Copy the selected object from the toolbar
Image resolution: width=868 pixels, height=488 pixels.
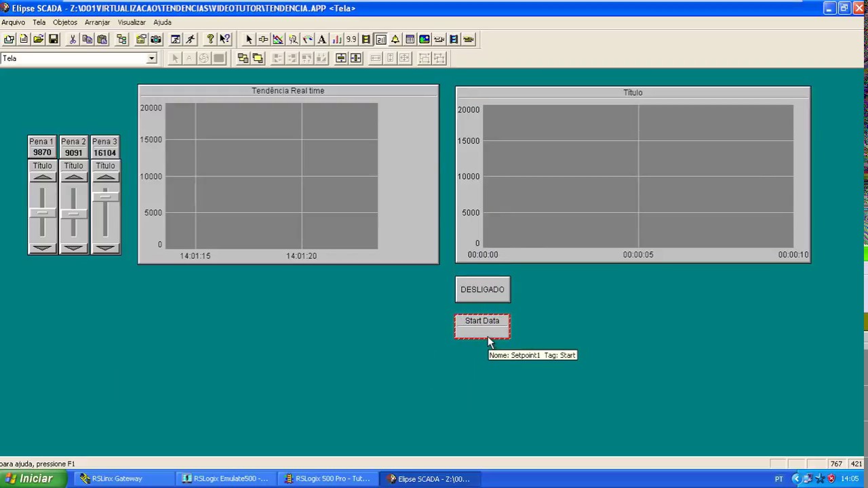click(87, 39)
